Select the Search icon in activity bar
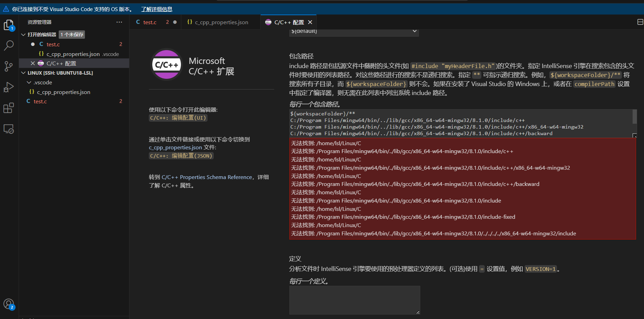This screenshot has height=319, width=644. (x=9, y=45)
